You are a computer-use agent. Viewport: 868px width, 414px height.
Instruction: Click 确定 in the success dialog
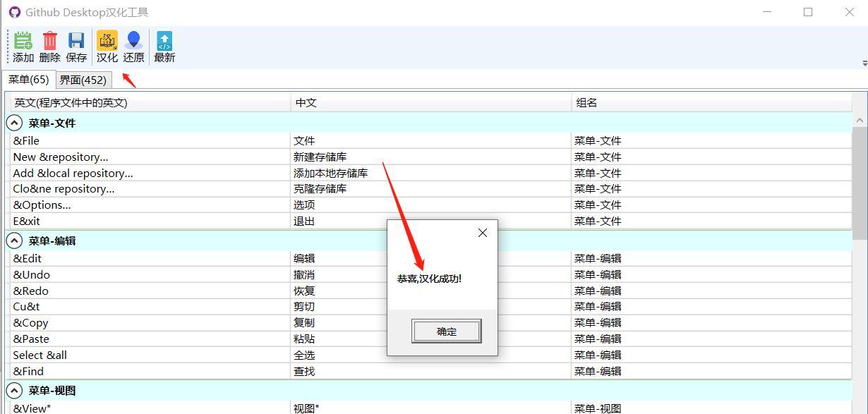coord(447,331)
